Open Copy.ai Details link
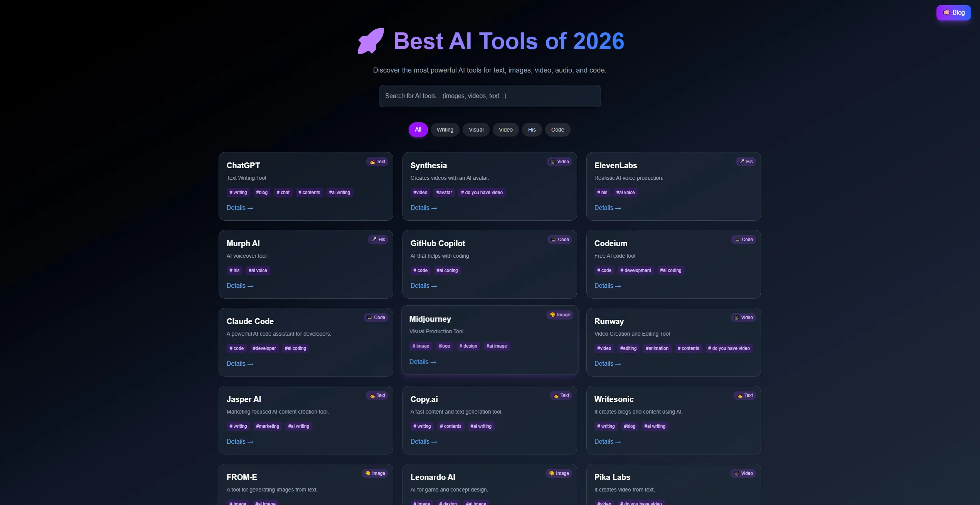The height and width of the screenshot is (505, 980). (424, 442)
